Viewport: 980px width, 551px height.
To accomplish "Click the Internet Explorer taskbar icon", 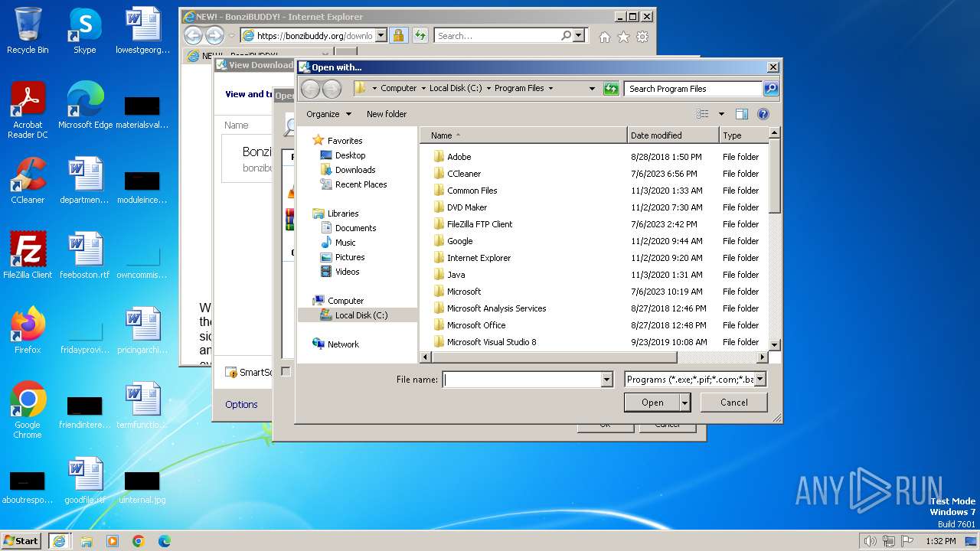I will [59, 541].
